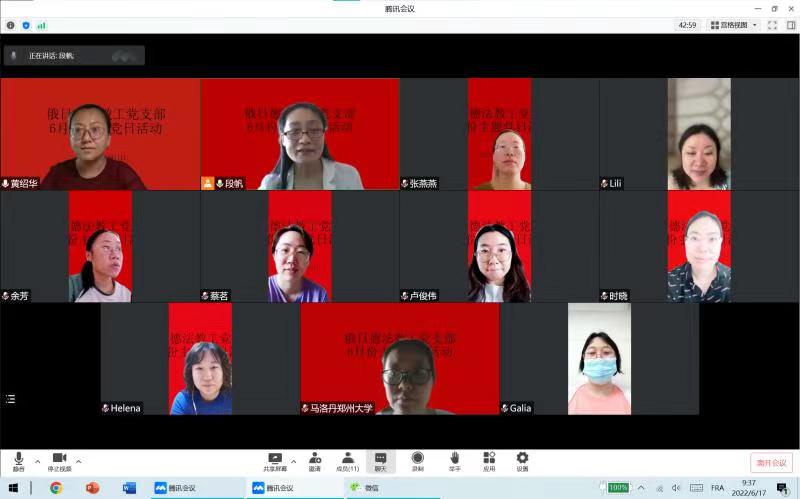Select 段帆's video thumbnail

tap(299, 133)
